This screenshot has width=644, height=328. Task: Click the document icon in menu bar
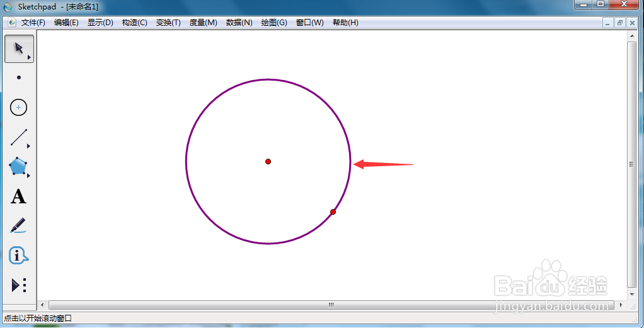(12, 22)
